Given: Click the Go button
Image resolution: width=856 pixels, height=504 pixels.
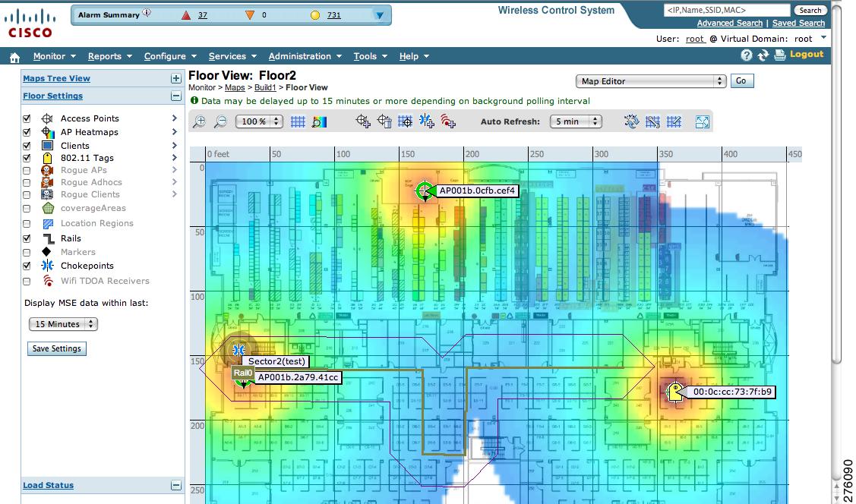Looking at the screenshot, I should tap(741, 80).
